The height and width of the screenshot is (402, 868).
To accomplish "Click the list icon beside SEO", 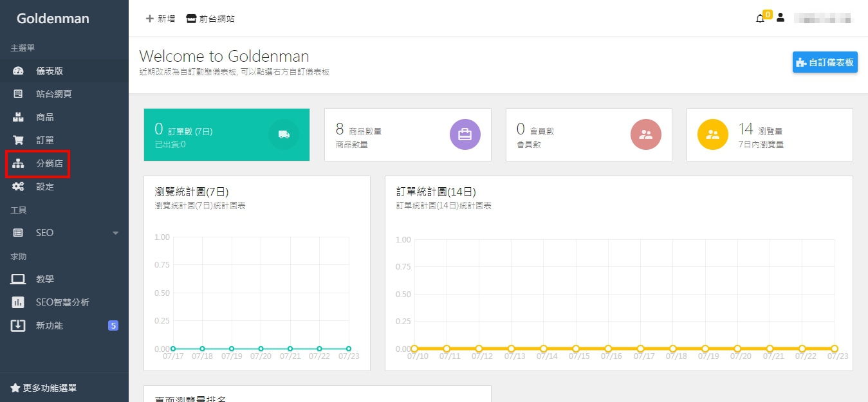I will tap(18, 233).
